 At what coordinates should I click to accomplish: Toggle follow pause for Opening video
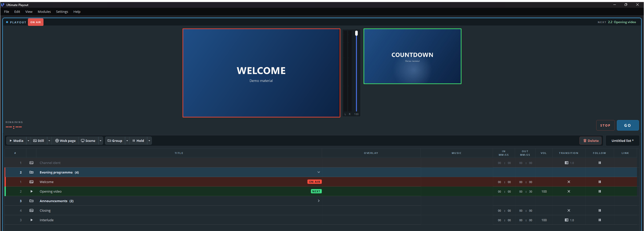599,191
